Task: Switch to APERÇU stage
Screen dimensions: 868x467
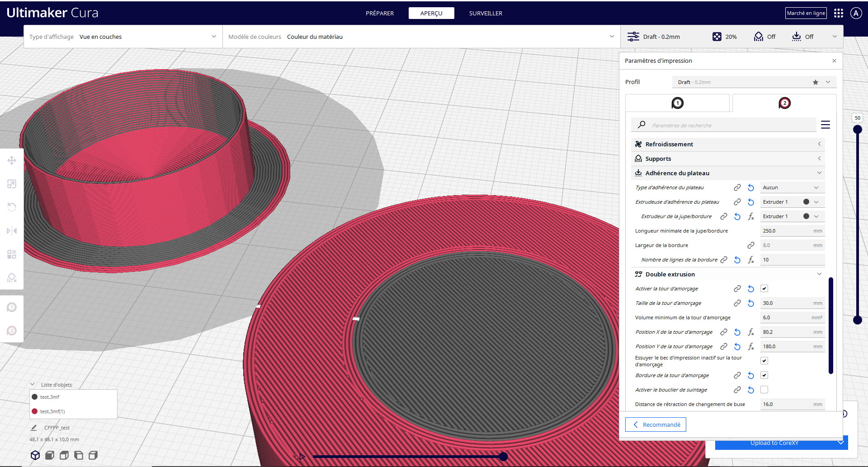Action: coord(431,13)
